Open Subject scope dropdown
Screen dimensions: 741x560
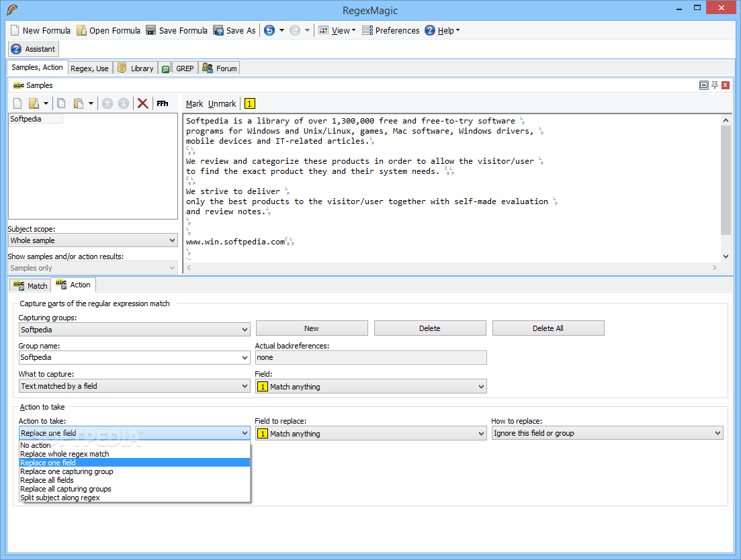click(x=93, y=240)
